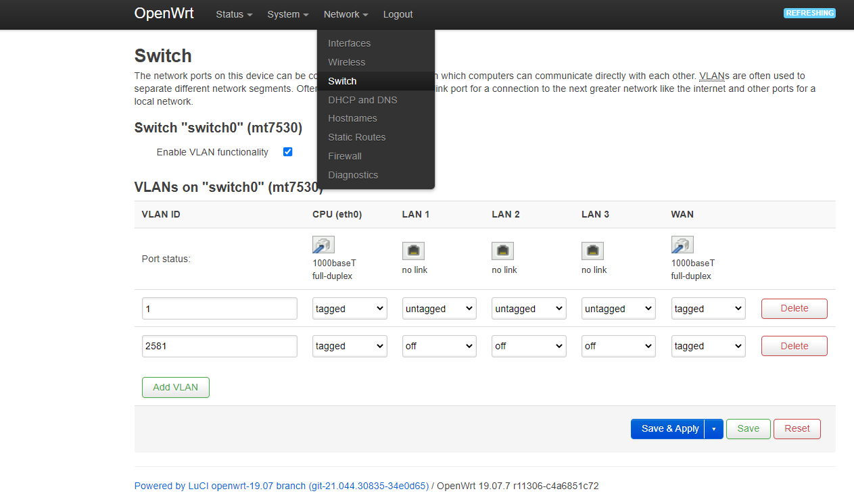The image size is (854, 504).
Task: Click the CPU (eth0) port status icon
Action: tap(323, 245)
